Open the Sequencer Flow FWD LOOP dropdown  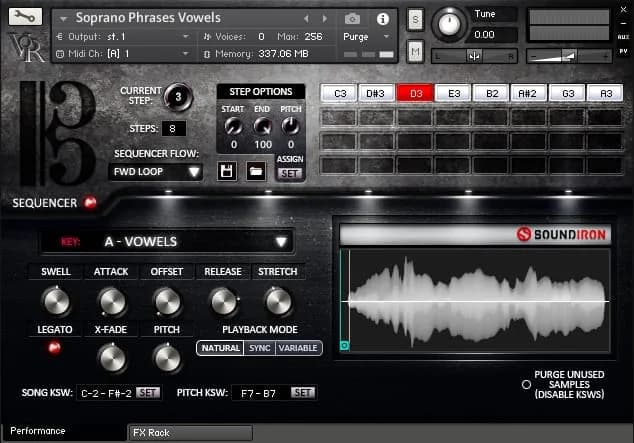coord(155,172)
